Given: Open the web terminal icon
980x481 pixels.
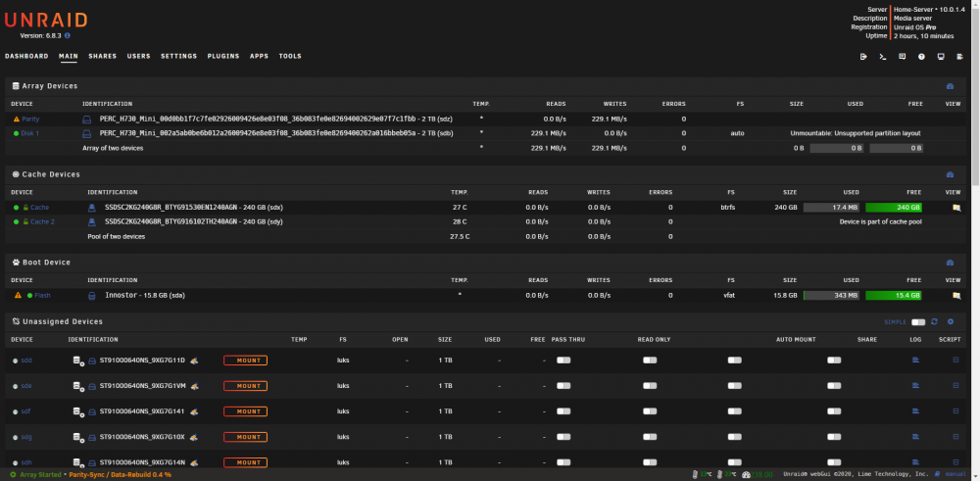Looking at the screenshot, I should point(883,56).
